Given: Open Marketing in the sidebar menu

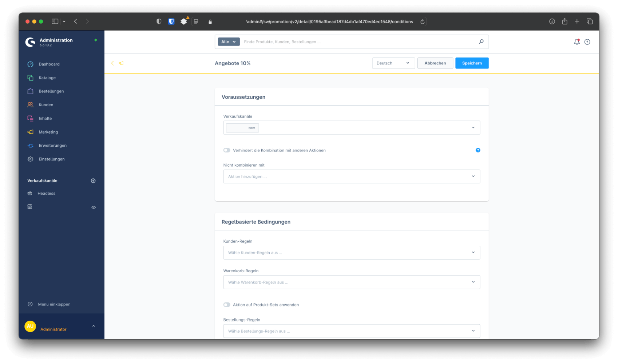Looking at the screenshot, I should (x=48, y=132).
